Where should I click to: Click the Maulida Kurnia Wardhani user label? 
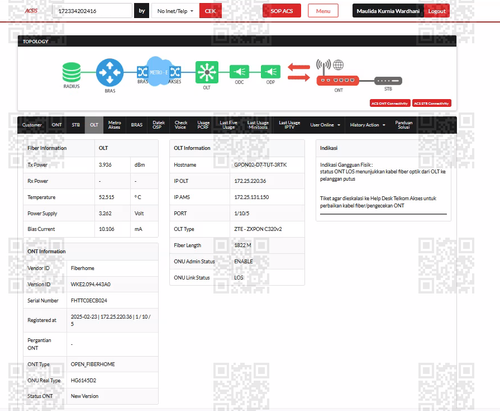coord(388,11)
